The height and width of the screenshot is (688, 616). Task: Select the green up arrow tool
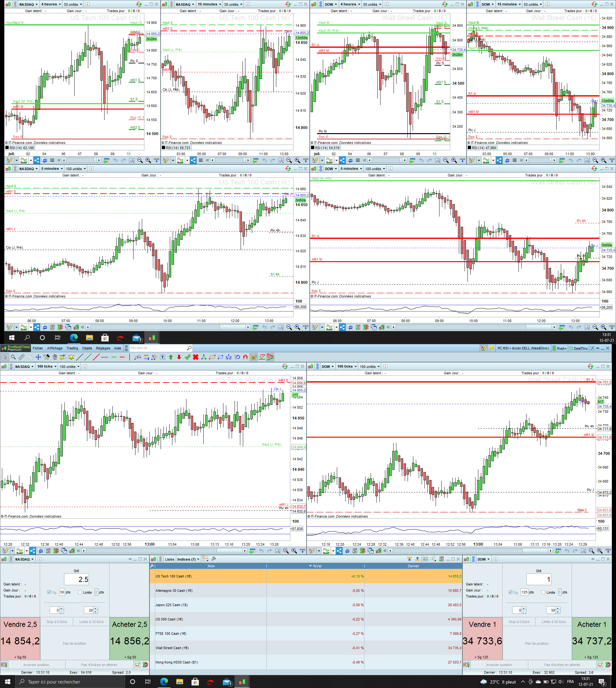coord(171,357)
